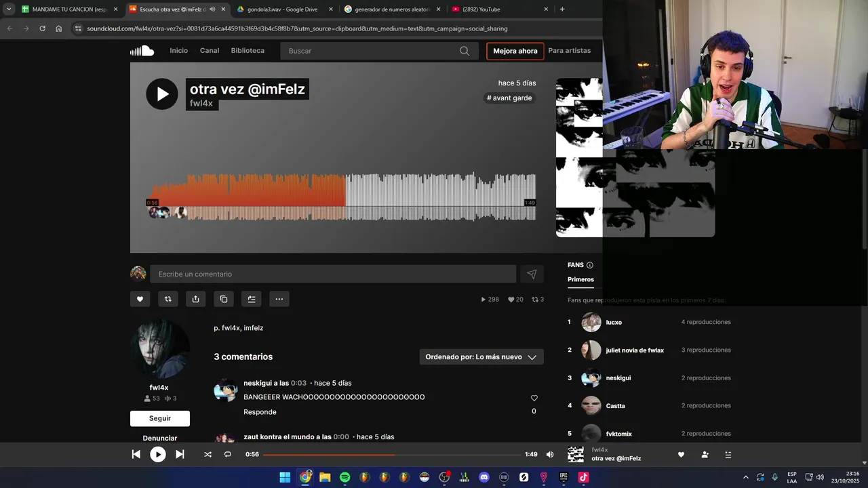
Task: Copy the track link
Action: tap(223, 299)
